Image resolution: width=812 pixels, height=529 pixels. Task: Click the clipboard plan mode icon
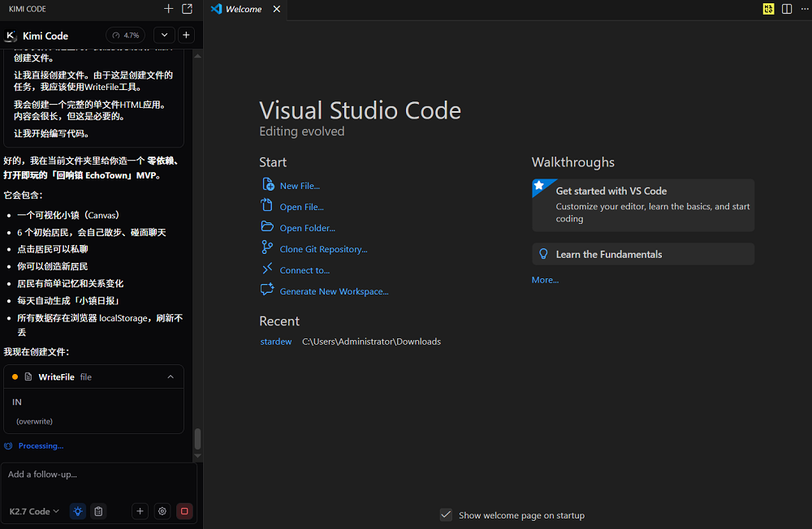98,511
